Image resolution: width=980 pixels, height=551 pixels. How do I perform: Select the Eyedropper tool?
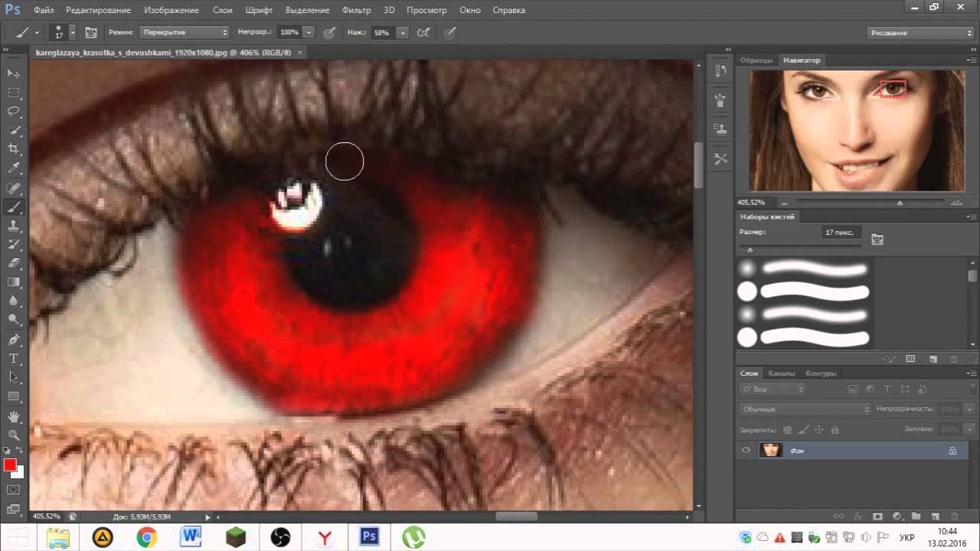point(14,168)
